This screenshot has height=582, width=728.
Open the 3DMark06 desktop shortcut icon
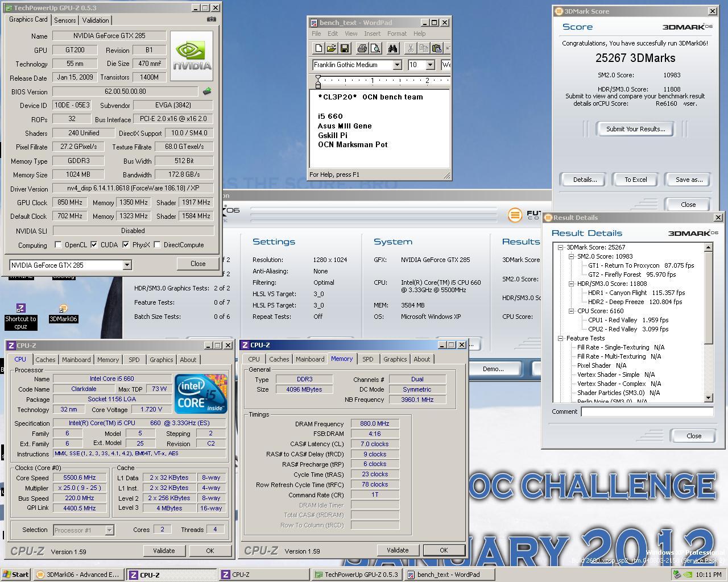[63, 313]
